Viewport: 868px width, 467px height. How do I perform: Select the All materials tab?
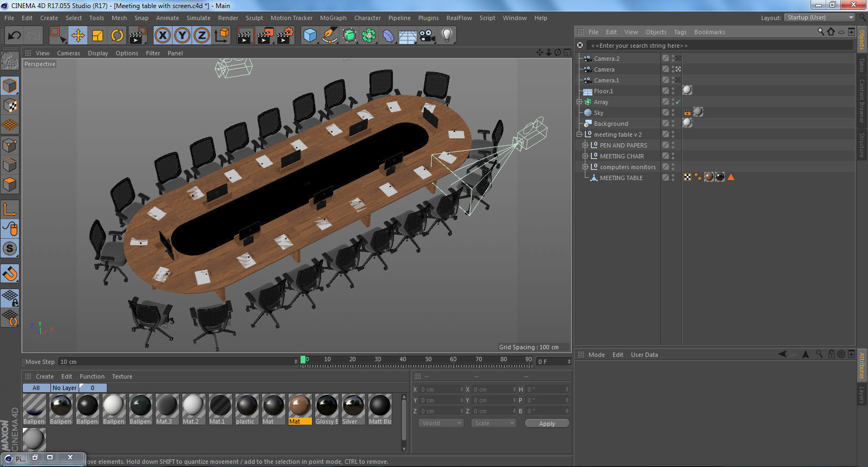(x=36, y=388)
